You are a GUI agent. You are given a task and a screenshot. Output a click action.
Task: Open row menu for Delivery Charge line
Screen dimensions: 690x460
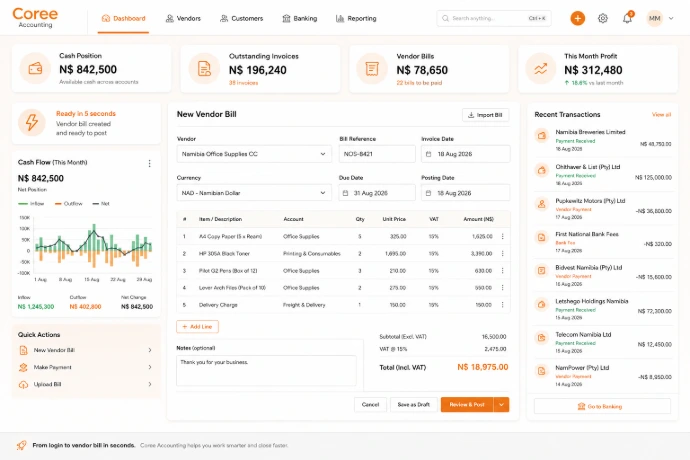click(503, 305)
